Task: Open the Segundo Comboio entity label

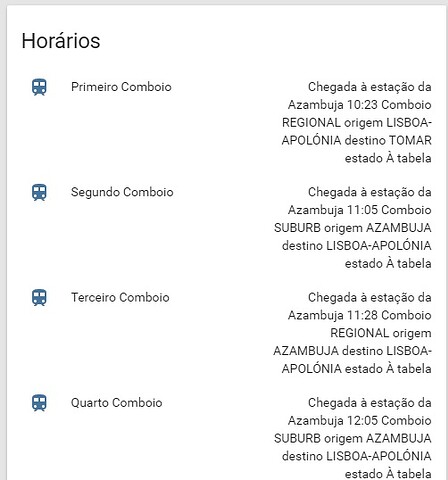Action: click(122, 192)
